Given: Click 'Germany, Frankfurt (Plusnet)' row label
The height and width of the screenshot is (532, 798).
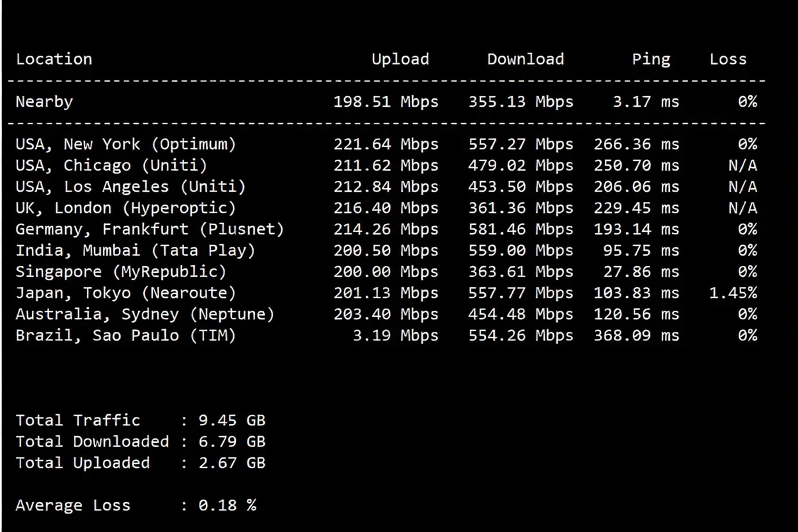Looking at the screenshot, I should click(x=150, y=230).
